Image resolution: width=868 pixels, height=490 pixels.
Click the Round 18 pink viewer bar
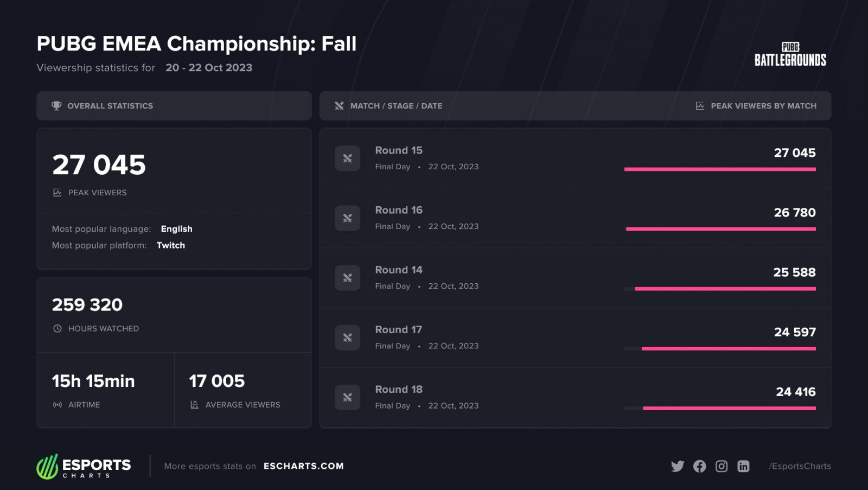click(x=729, y=408)
